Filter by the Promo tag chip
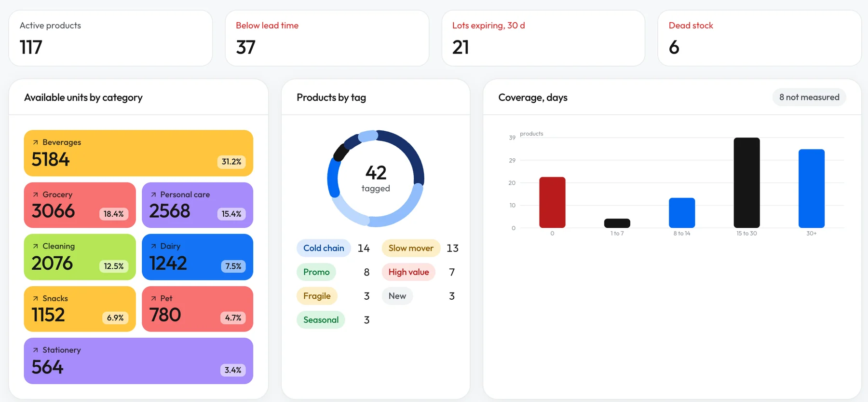This screenshot has height=402, width=868. (316, 272)
